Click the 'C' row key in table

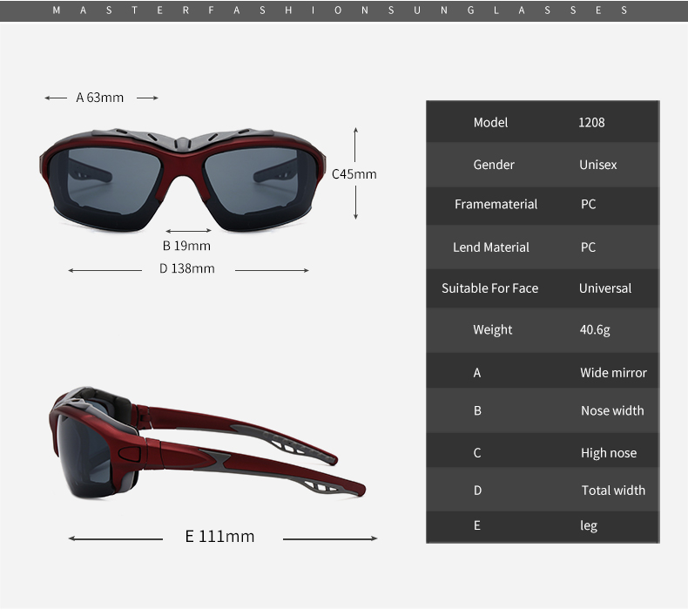click(477, 453)
